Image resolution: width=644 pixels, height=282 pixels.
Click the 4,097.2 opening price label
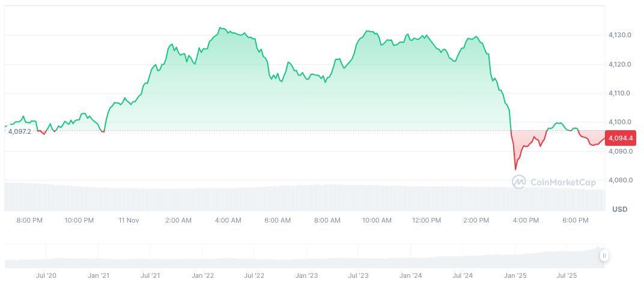click(x=20, y=131)
